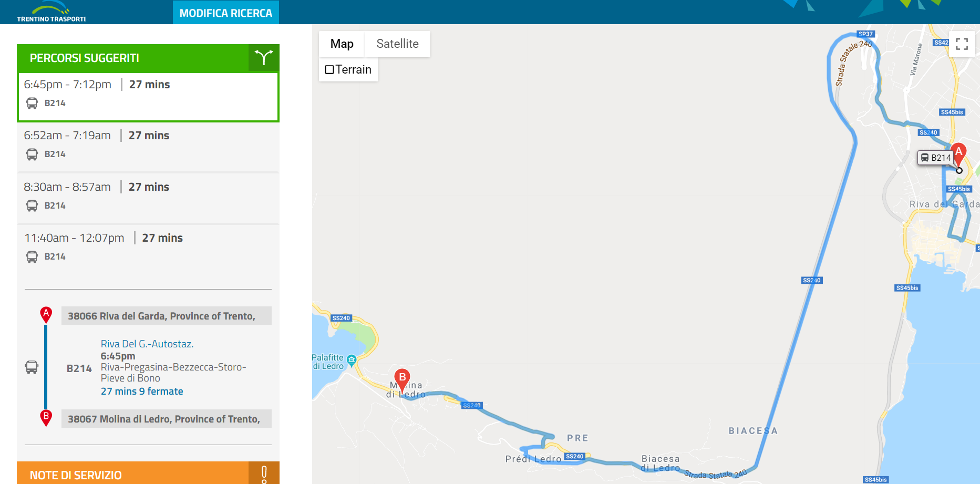
Task: Toggle fullscreen map view
Action: click(x=962, y=44)
